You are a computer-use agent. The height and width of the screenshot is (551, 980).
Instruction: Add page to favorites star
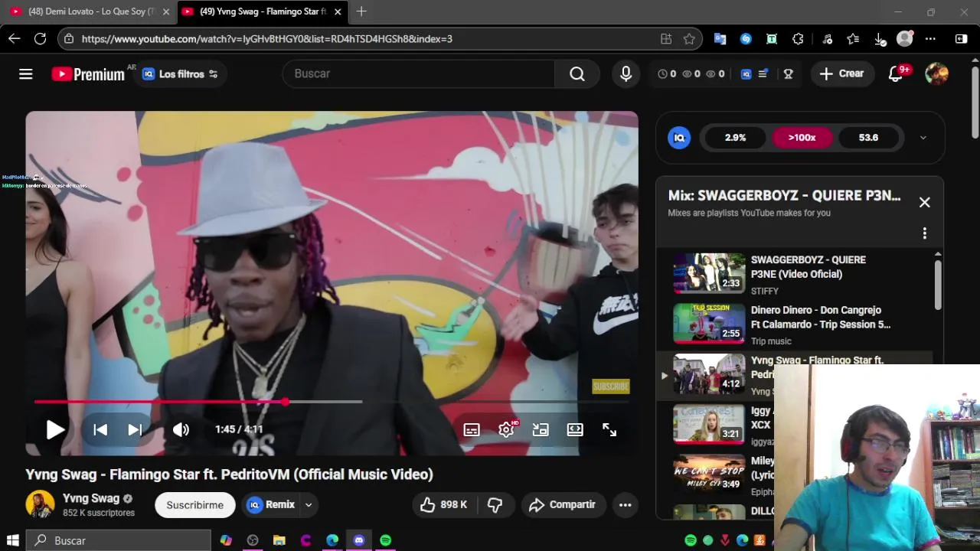click(689, 39)
